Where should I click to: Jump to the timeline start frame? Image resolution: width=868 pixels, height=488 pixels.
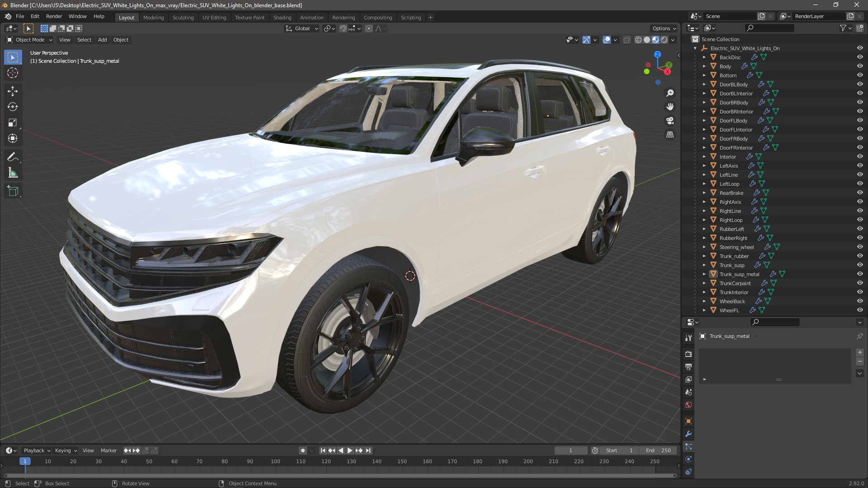(x=323, y=450)
